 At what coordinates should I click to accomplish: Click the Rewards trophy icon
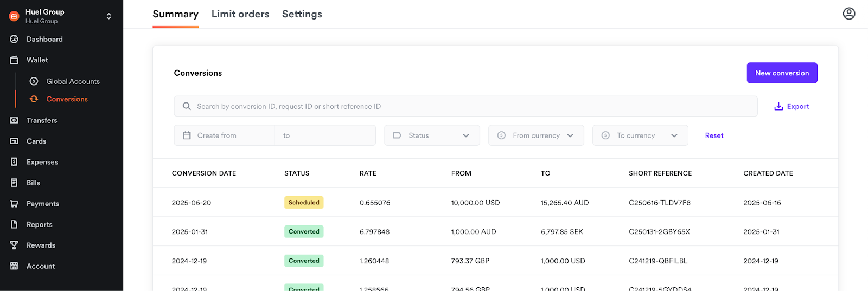coord(14,245)
